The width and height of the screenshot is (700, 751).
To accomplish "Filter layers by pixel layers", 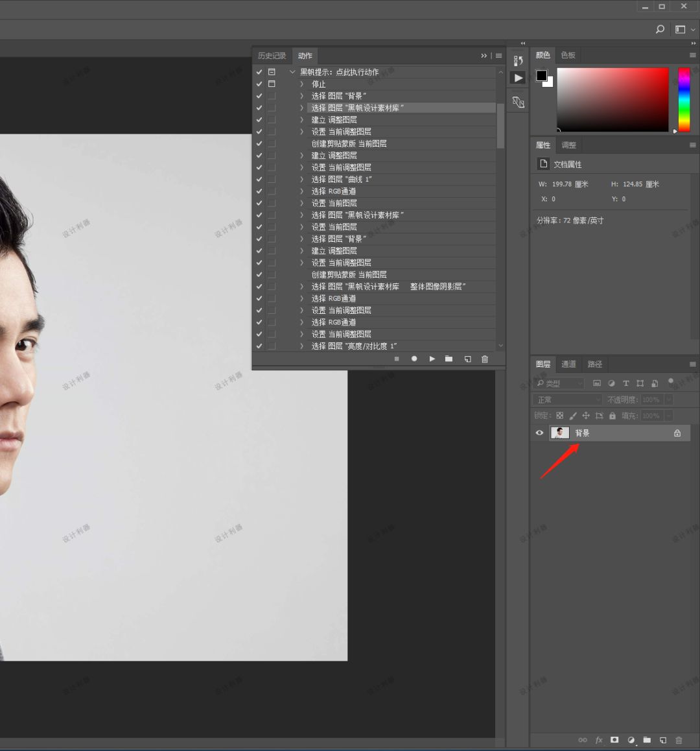I will pos(596,383).
